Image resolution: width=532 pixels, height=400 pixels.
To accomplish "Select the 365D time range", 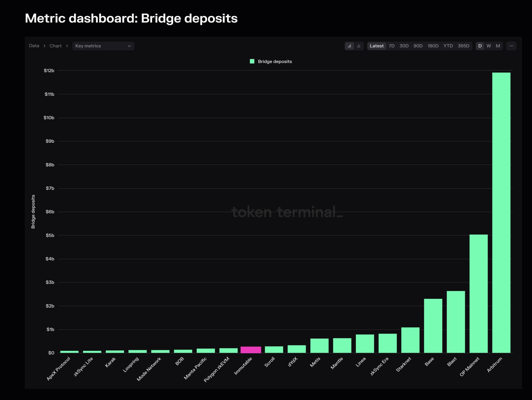I will (464, 46).
